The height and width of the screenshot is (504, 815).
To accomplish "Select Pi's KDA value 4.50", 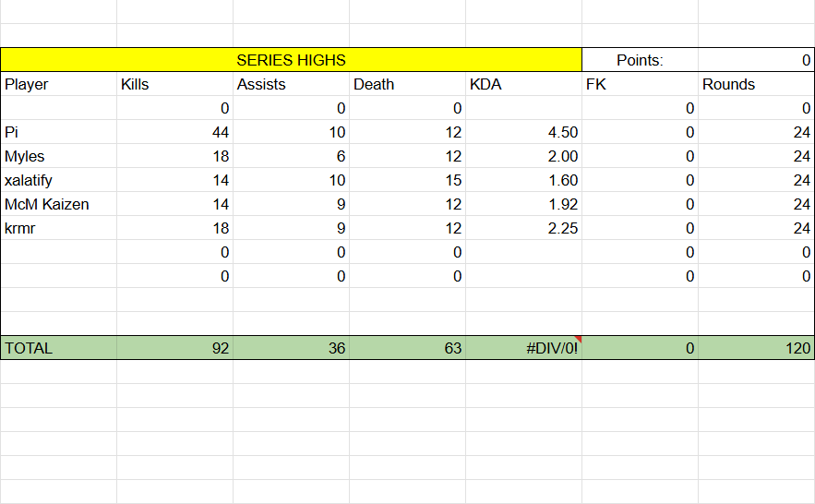I will pos(524,132).
